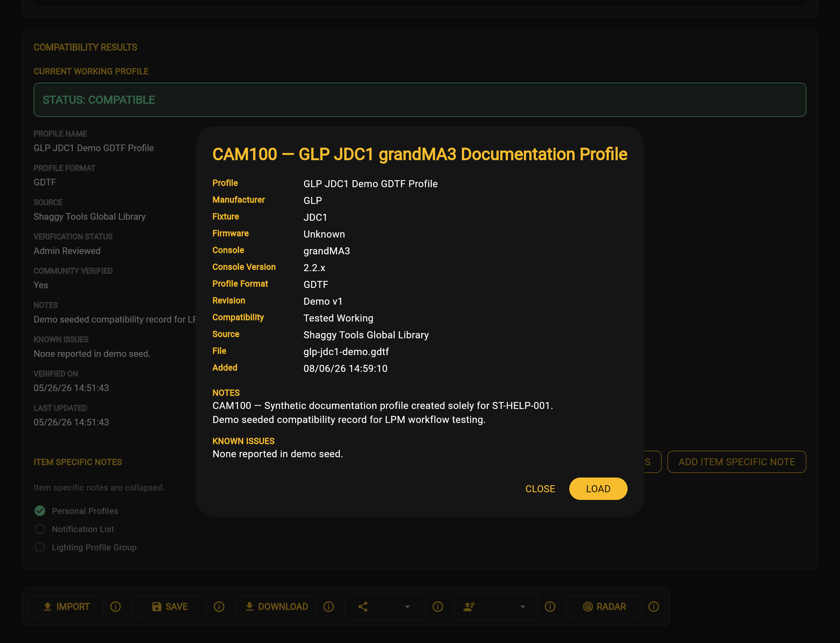Click the 'Item specific notes are collapsed.' text
This screenshot has height=643, width=840.
point(99,487)
